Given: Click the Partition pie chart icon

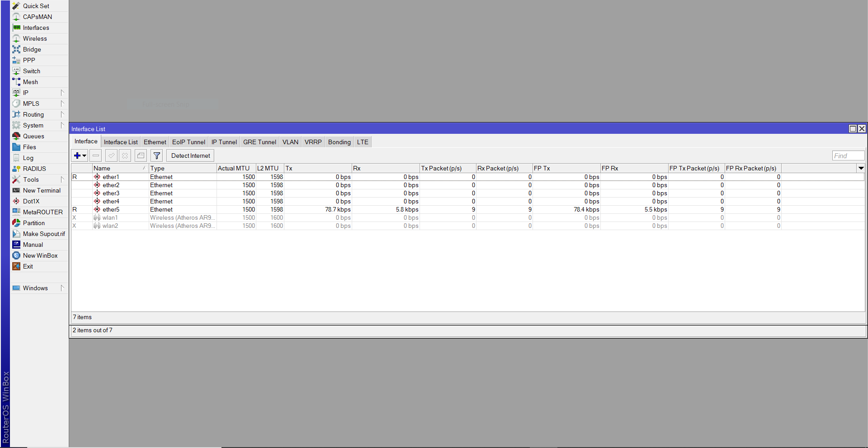Looking at the screenshot, I should tap(16, 223).
